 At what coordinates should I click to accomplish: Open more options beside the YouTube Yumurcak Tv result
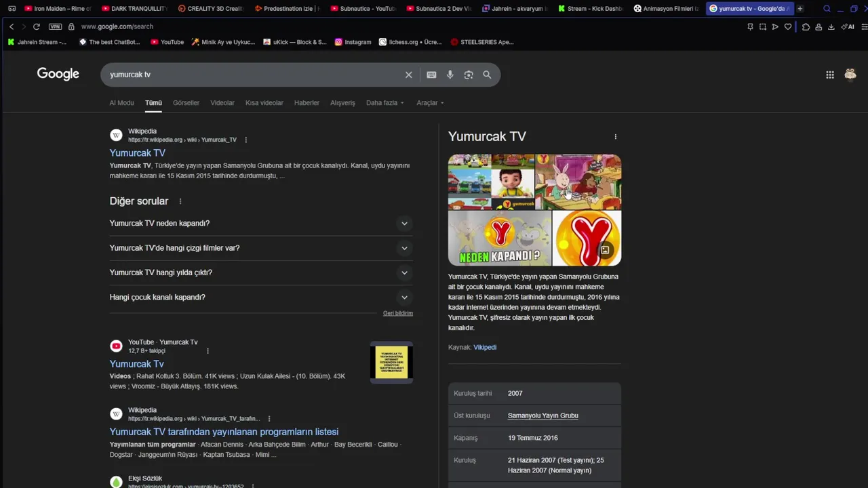[x=208, y=350]
